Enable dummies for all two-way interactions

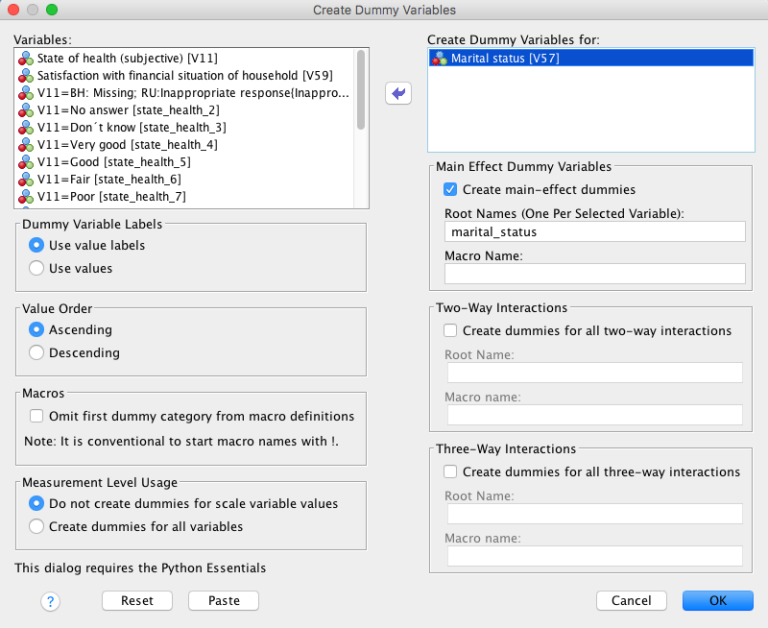point(451,330)
